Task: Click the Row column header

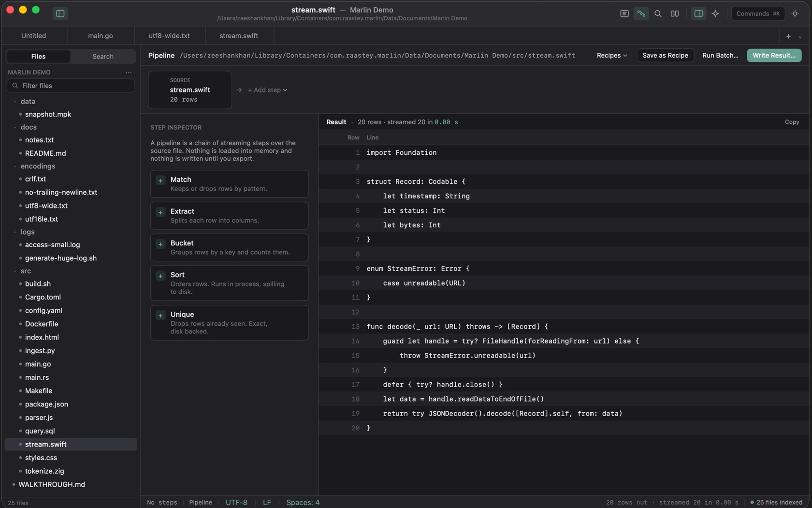Action: pyautogui.click(x=353, y=137)
